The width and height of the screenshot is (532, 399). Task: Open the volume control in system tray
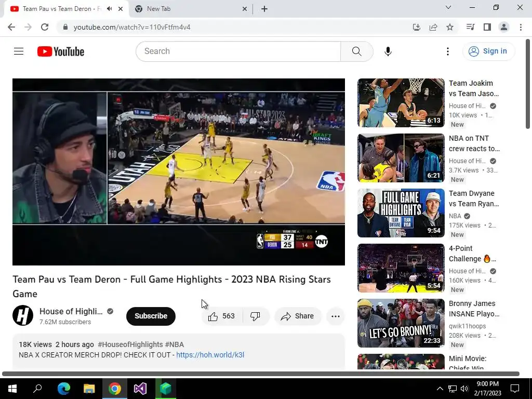[464, 389]
